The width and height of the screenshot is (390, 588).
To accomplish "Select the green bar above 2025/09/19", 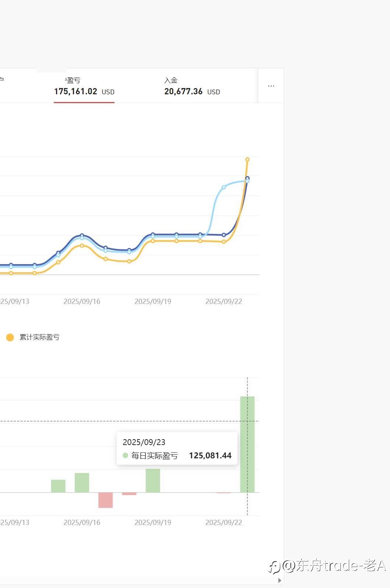I will 153,480.
